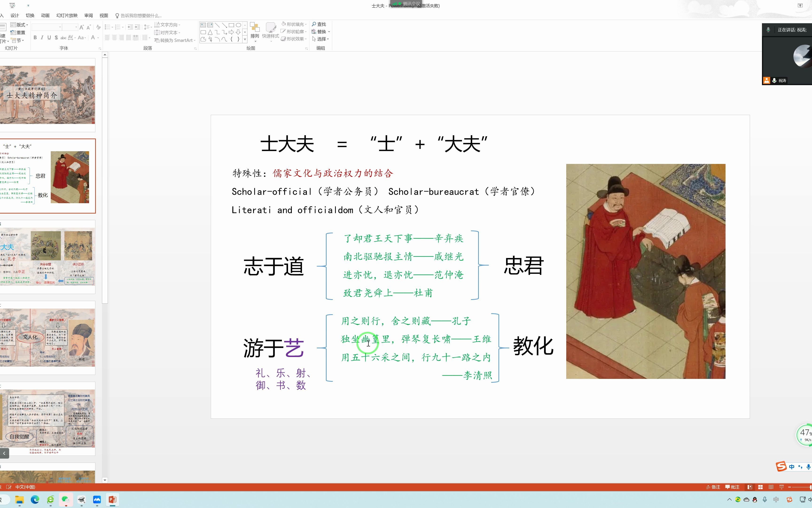The height and width of the screenshot is (508, 812).
Task: Select the text box shape
Action: point(203,25)
